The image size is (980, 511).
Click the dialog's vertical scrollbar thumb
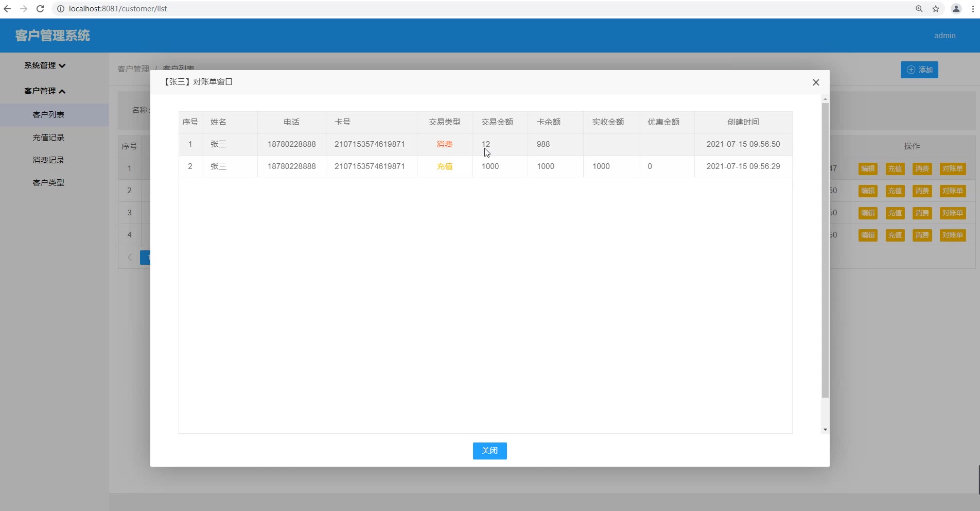click(x=825, y=250)
